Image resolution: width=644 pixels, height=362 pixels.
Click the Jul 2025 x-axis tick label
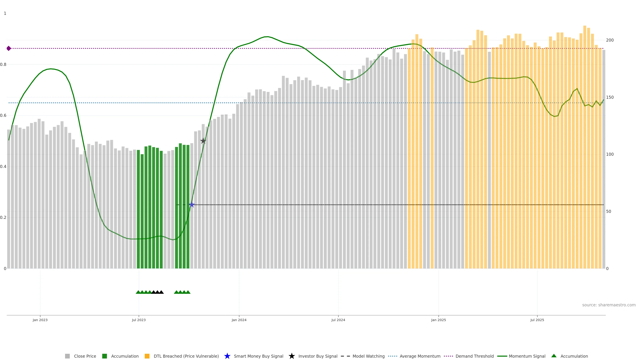(x=537, y=320)
